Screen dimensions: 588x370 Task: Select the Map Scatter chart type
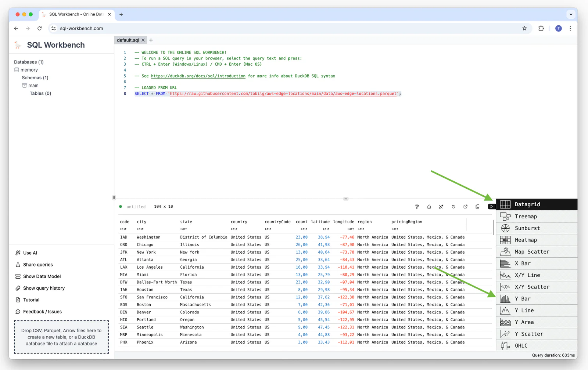point(537,252)
